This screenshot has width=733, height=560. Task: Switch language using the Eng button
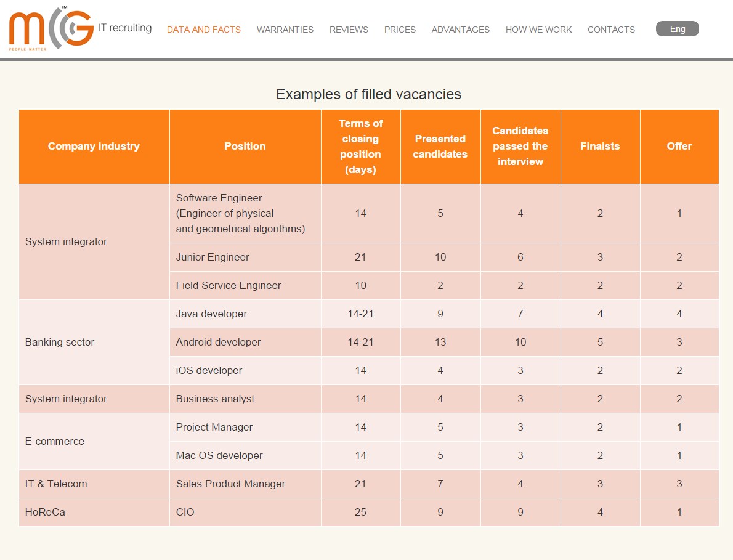677,29
